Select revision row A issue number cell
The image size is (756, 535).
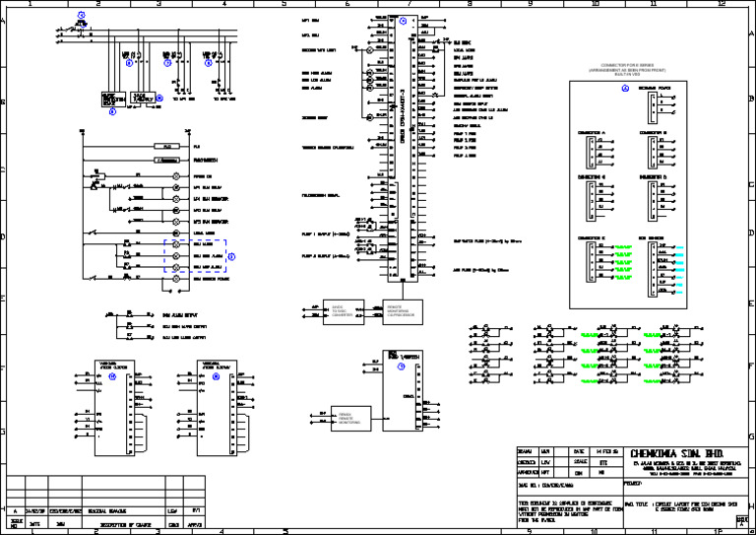point(16,511)
